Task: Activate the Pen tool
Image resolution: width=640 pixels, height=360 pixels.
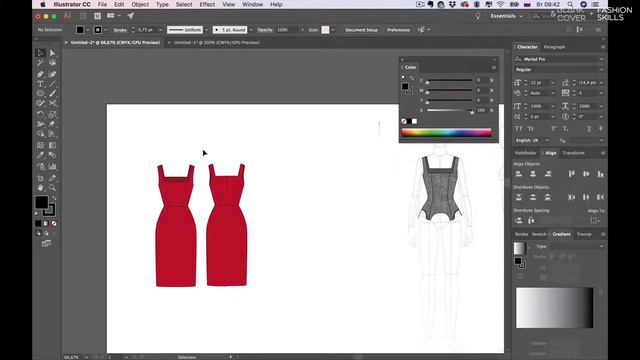Action: point(40,74)
